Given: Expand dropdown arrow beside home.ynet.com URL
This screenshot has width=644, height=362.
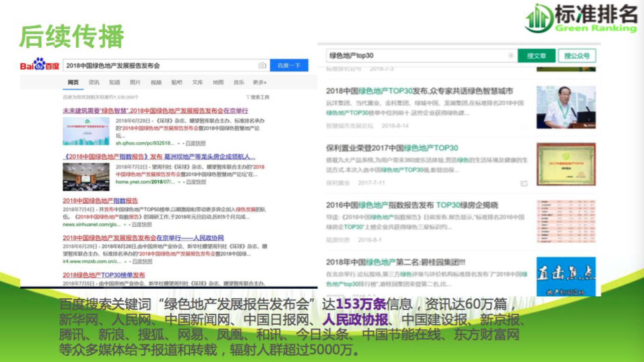Looking at the screenshot, I should point(179,182).
